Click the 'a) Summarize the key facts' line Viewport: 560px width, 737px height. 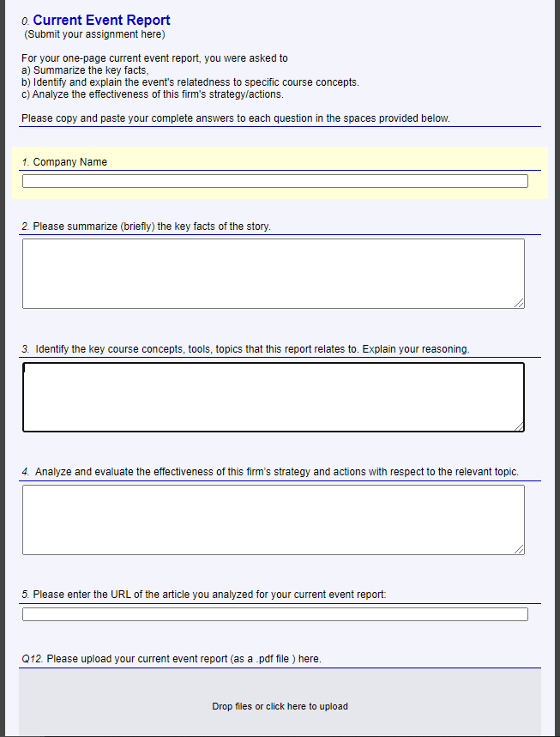click(85, 70)
